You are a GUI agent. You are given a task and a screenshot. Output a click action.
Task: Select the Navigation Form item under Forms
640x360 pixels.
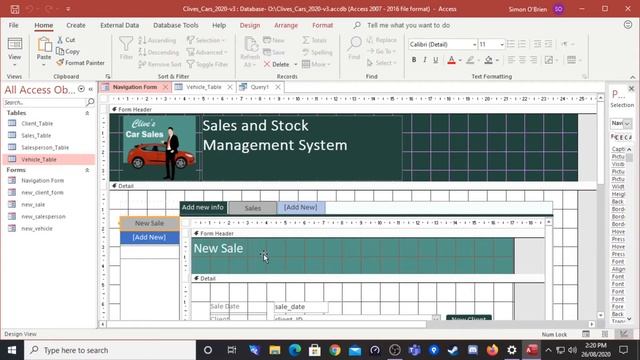[42, 180]
